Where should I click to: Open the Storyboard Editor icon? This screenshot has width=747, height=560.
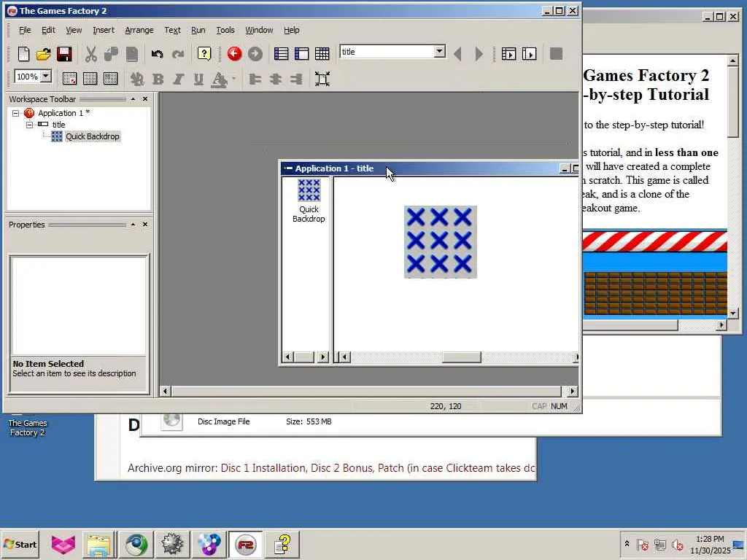(281, 54)
